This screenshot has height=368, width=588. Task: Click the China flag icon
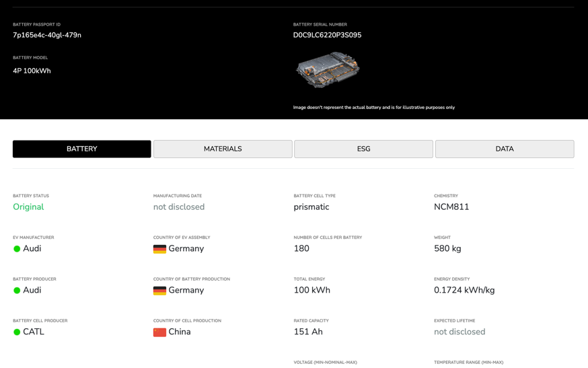[159, 332]
